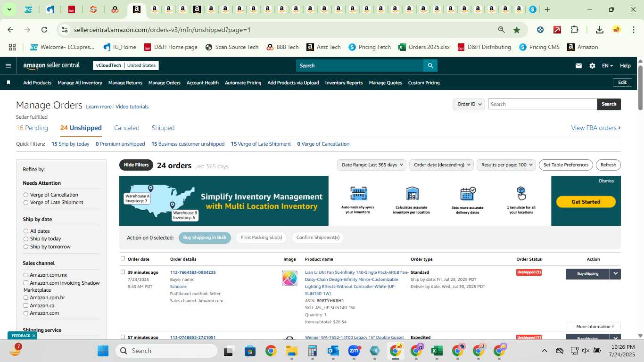This screenshot has height=362, width=644.
Task: Select Ship by tomorrow radio option
Action: click(x=26, y=247)
